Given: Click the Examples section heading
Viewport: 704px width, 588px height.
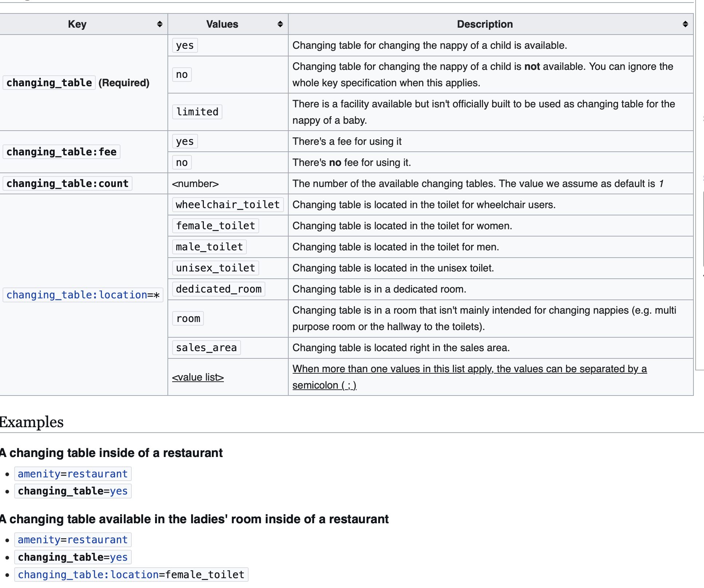Looking at the screenshot, I should click(x=32, y=422).
